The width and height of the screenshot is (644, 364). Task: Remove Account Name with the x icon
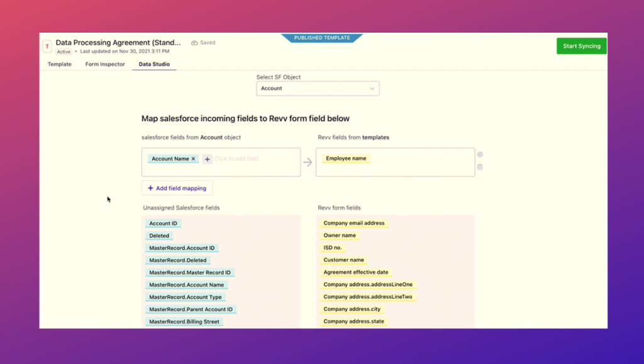click(194, 159)
